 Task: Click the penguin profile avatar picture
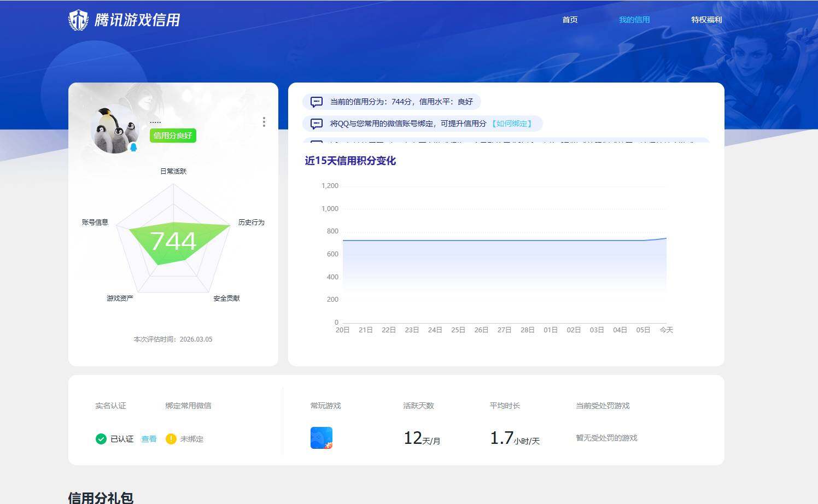click(114, 130)
